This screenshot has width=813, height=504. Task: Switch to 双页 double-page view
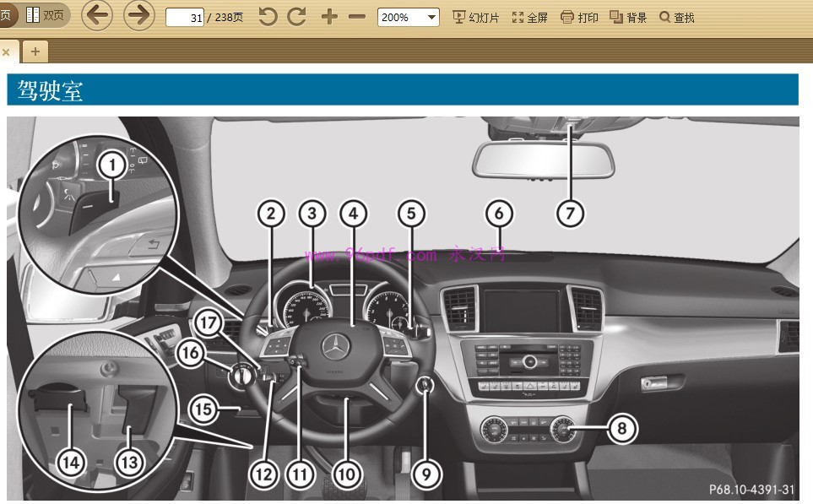(45, 15)
